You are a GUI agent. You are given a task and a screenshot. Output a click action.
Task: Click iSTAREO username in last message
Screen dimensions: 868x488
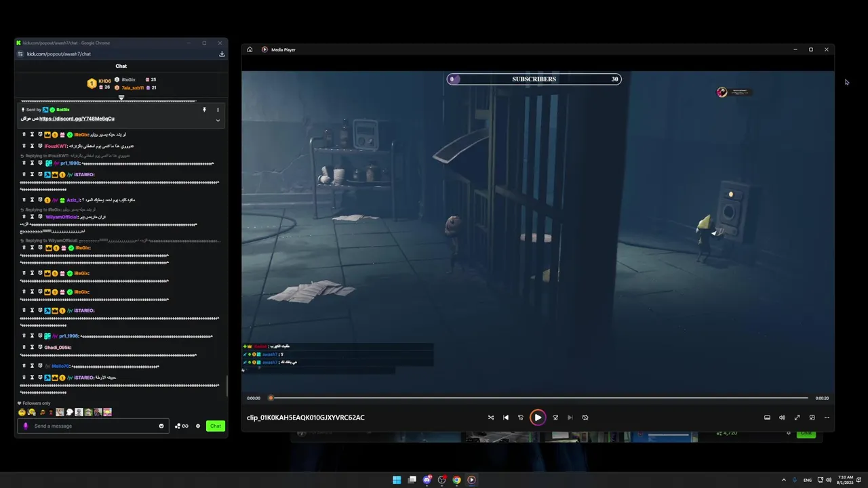click(x=84, y=378)
